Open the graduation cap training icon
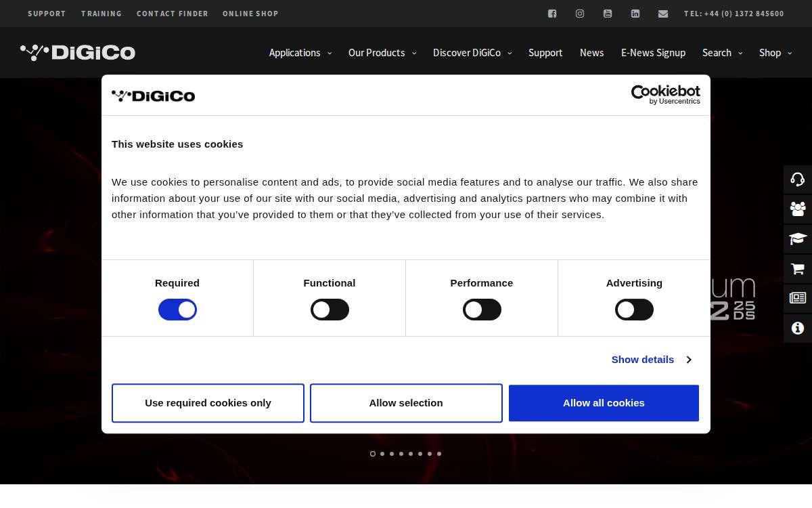This screenshot has width=812, height=508. click(x=798, y=239)
